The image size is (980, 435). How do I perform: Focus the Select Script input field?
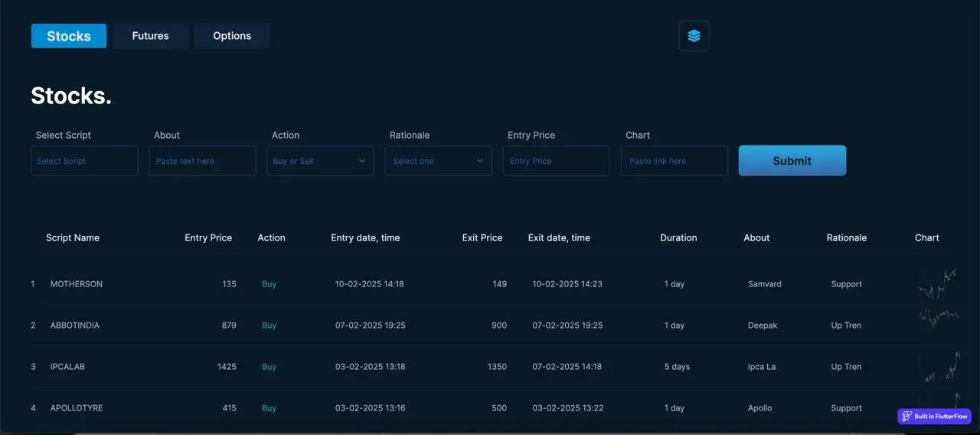click(x=84, y=161)
